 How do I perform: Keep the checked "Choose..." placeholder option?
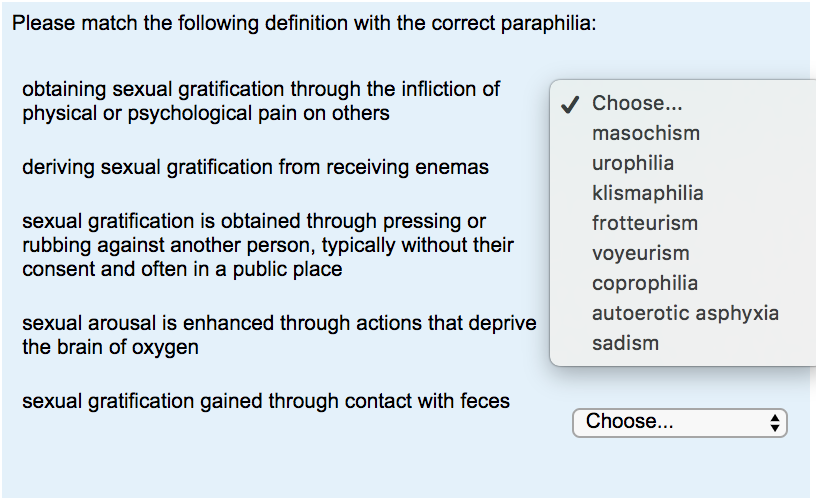tap(637, 103)
